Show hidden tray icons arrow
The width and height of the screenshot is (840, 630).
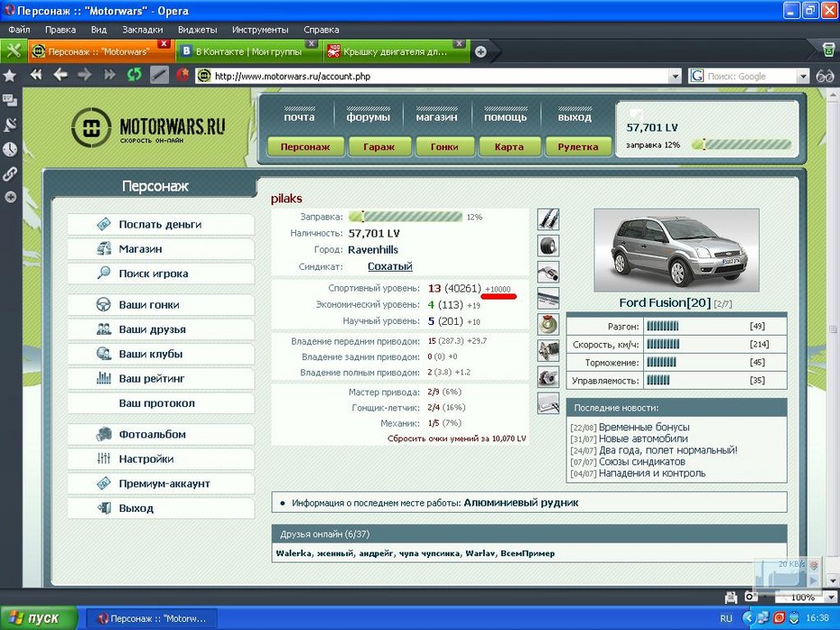[748, 618]
